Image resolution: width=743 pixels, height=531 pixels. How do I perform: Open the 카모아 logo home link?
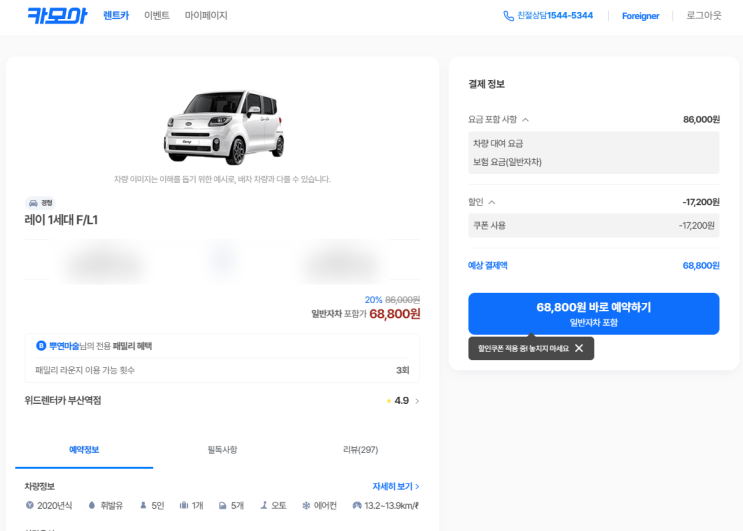[x=57, y=16]
